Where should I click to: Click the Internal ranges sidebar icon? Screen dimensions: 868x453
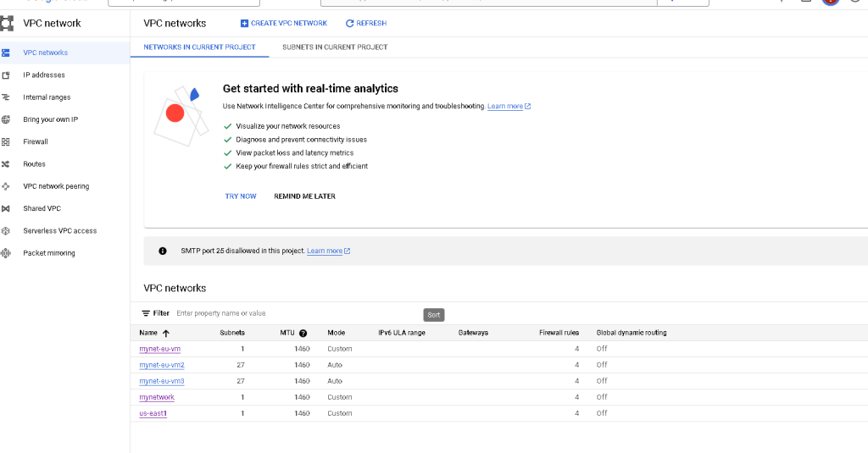click(6, 97)
